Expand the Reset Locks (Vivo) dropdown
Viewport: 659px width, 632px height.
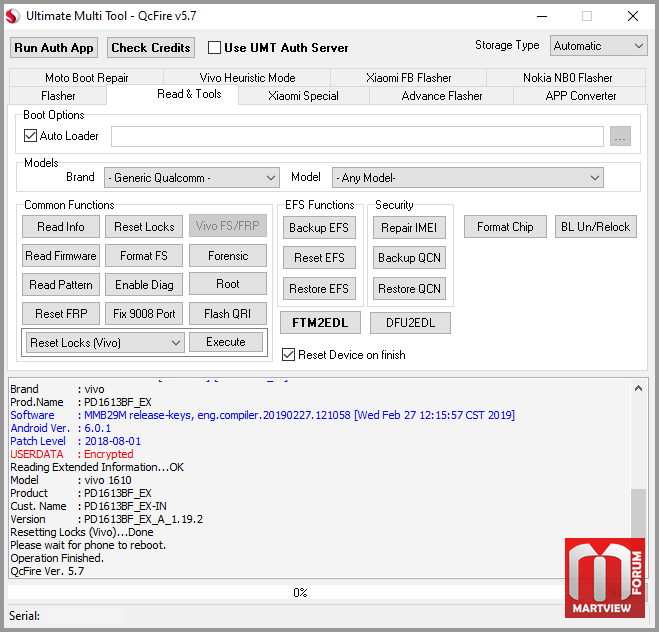pyautogui.click(x=105, y=342)
